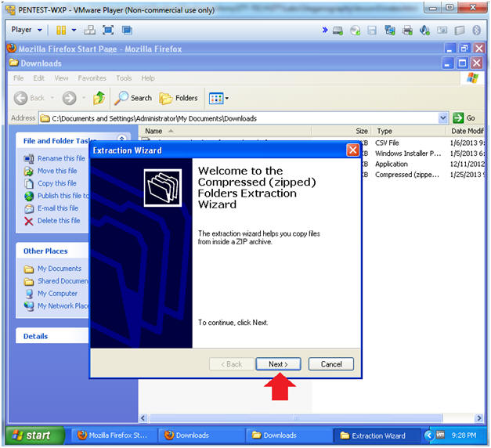Sort files by Type column header

click(408, 131)
